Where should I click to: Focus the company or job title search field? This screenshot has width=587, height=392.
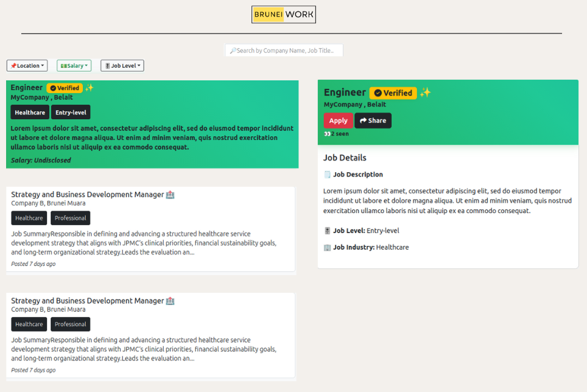pos(284,51)
